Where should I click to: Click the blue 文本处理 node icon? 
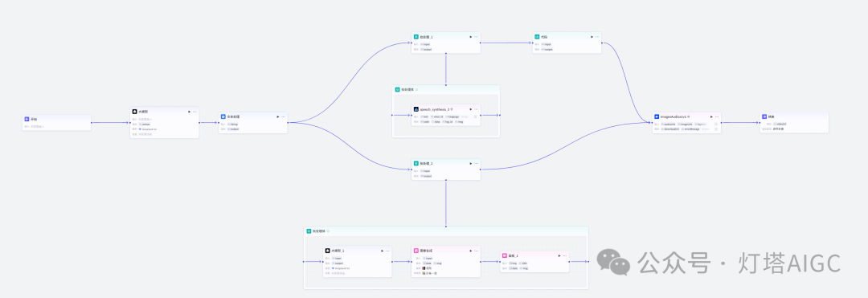(x=223, y=116)
